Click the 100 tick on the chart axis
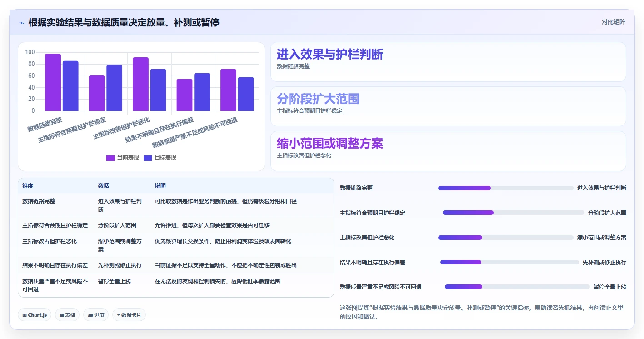The height and width of the screenshot is (339, 644). click(30, 52)
